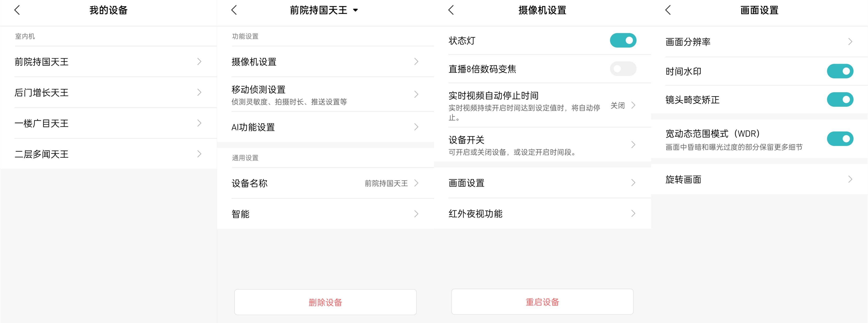Open 画面设置 entry in camera settings

tap(543, 183)
